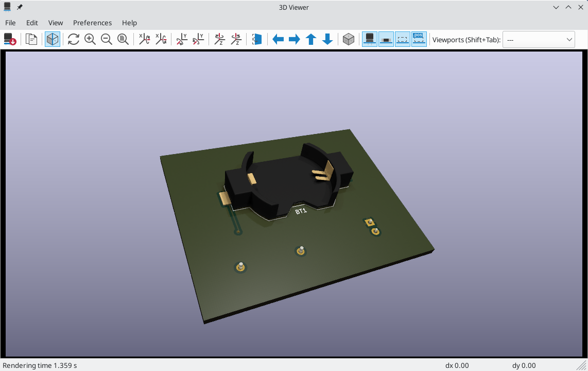
Task: Toggle models not in POS file
Action: point(419,39)
